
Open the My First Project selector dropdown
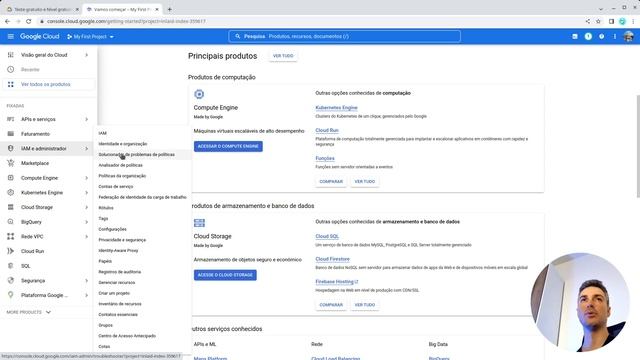(90, 36)
